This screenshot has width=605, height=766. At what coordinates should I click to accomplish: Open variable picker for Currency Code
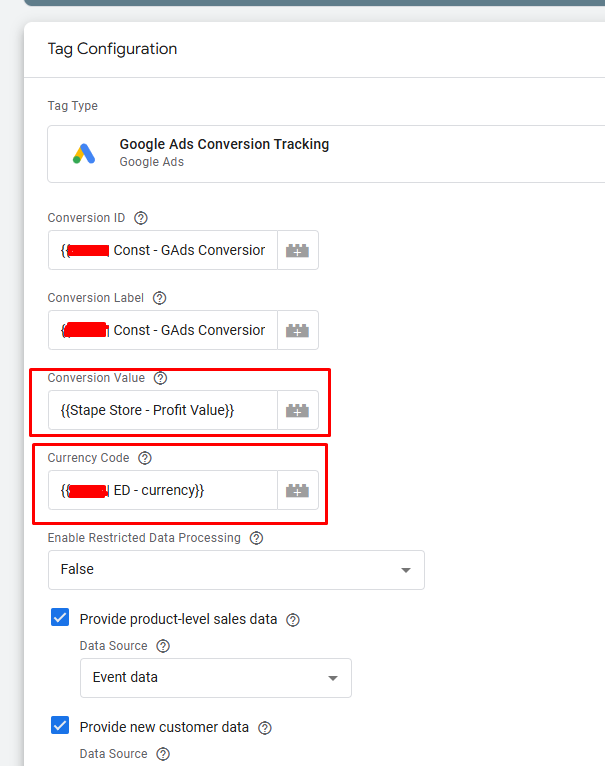pyautogui.click(x=298, y=490)
